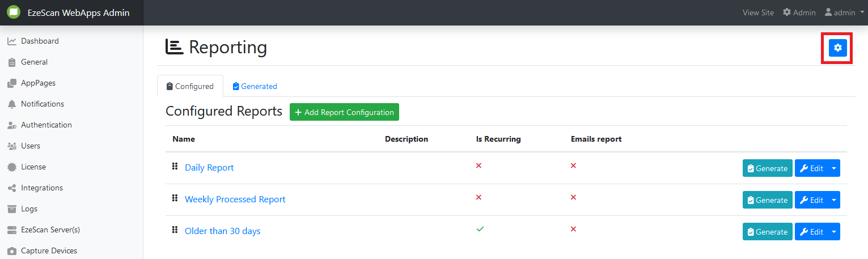Select the Configured tab

click(190, 86)
